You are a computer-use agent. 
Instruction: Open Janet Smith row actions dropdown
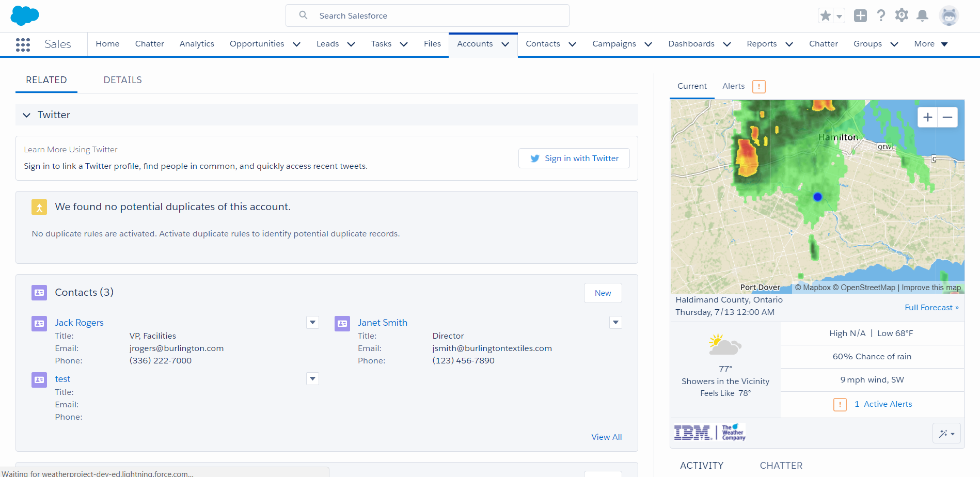tap(615, 323)
